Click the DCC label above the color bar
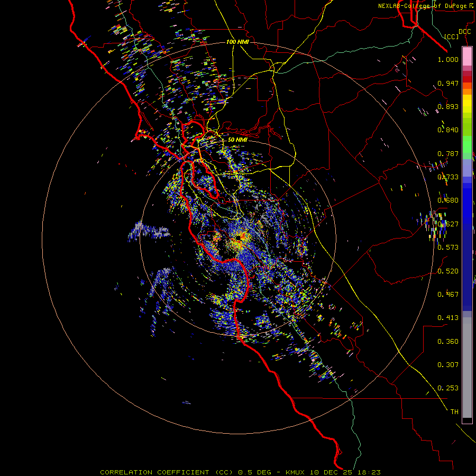476x476 pixels. pos(464,32)
